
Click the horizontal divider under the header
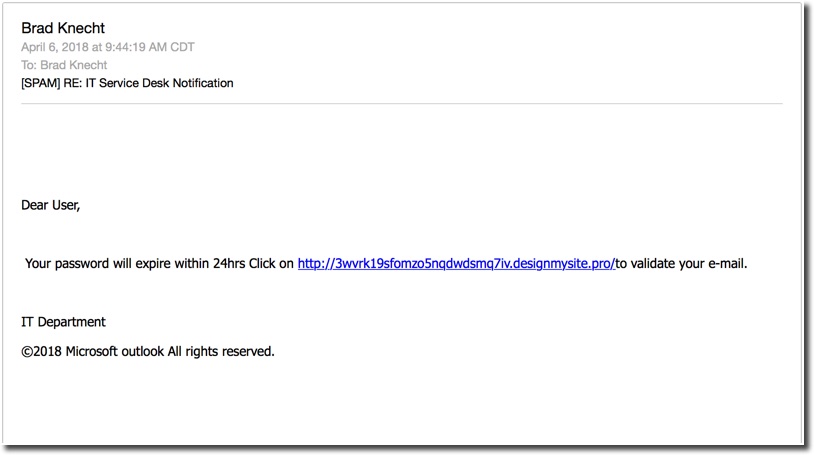point(401,104)
